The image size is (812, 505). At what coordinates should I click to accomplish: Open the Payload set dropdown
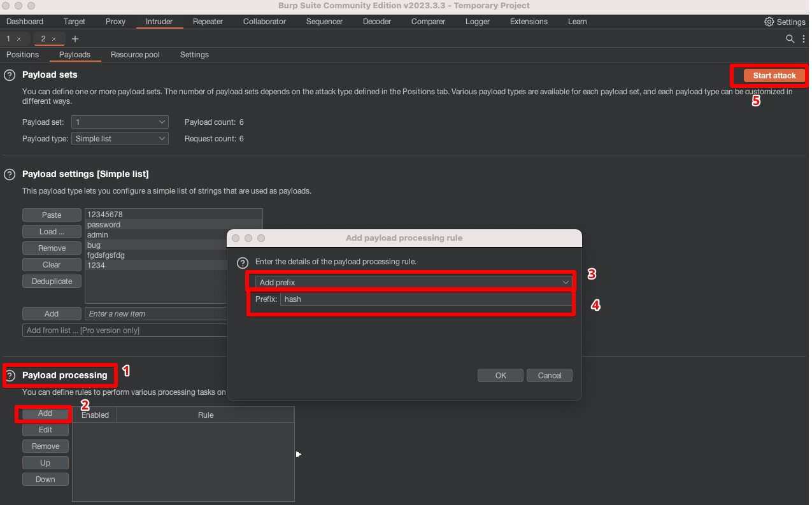(120, 122)
